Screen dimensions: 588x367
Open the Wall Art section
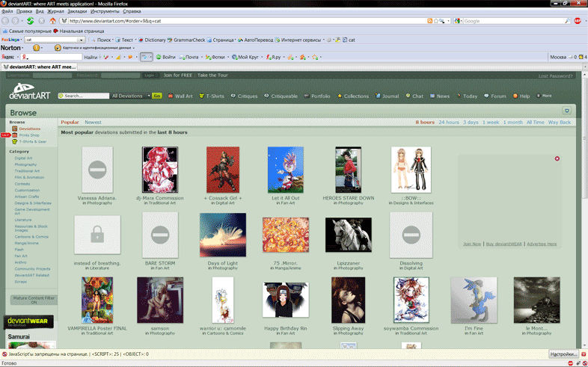pyautogui.click(x=180, y=96)
